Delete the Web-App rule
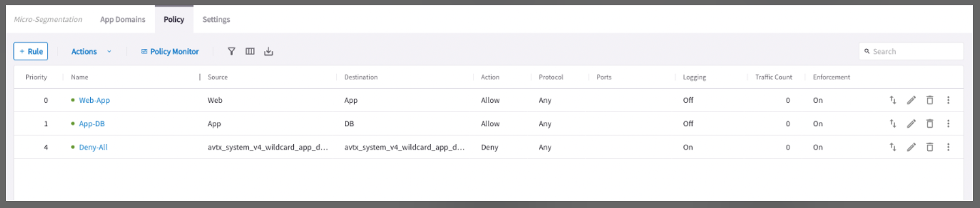This screenshot has width=980, height=208. (x=930, y=100)
